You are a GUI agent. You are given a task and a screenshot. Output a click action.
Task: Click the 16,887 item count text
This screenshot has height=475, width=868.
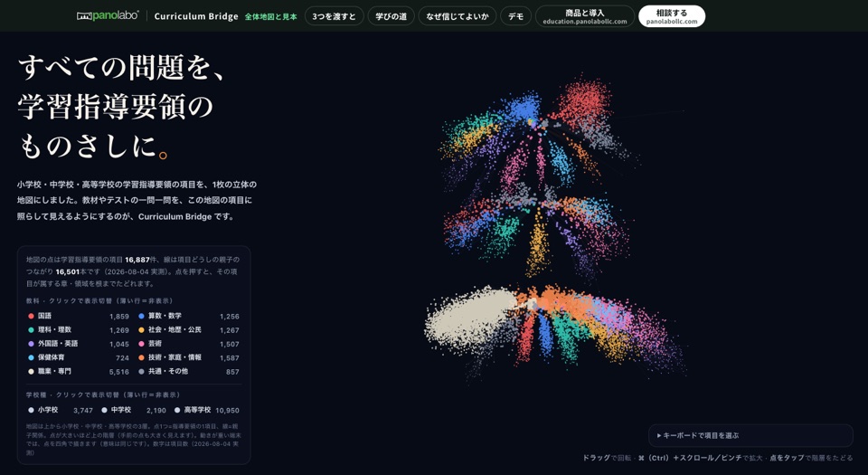[x=137, y=260]
